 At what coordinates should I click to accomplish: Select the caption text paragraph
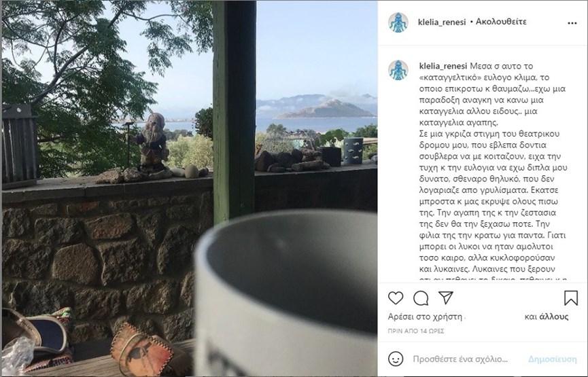click(x=493, y=171)
